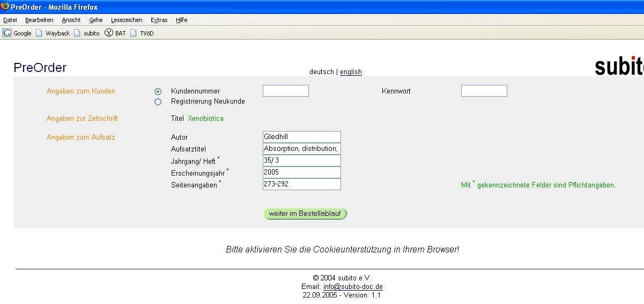Open the Datei menu

pos(10,20)
